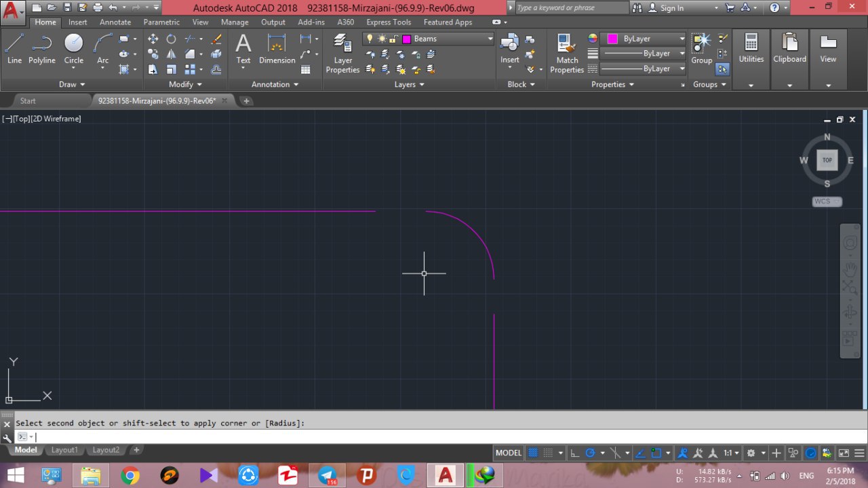This screenshot has width=868, height=488.
Task: Expand the Layers panel
Action: tap(410, 84)
